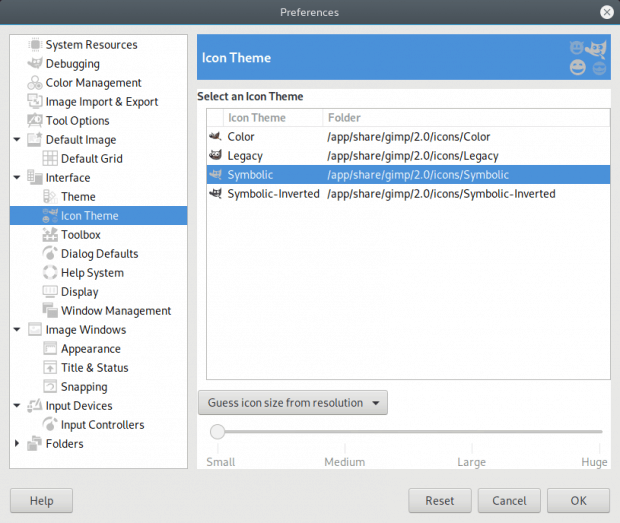Click the Folders icon
The image size is (620, 523).
(x=35, y=443)
